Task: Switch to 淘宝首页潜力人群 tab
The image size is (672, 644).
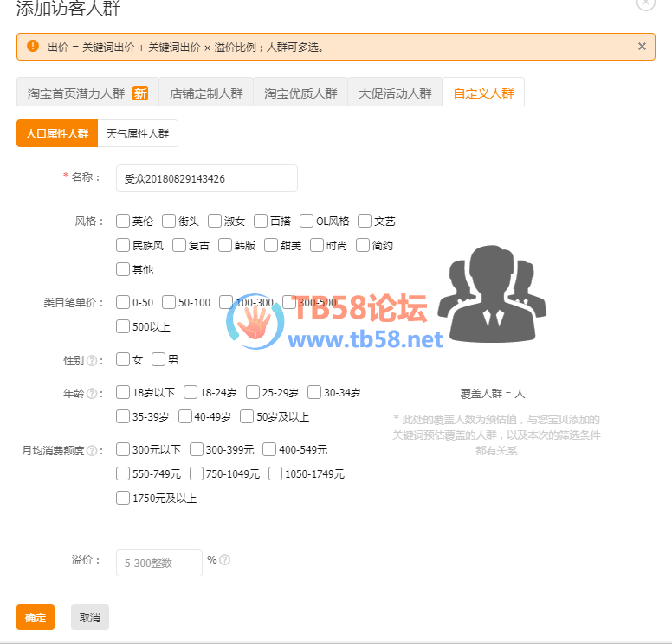Action: [87, 93]
